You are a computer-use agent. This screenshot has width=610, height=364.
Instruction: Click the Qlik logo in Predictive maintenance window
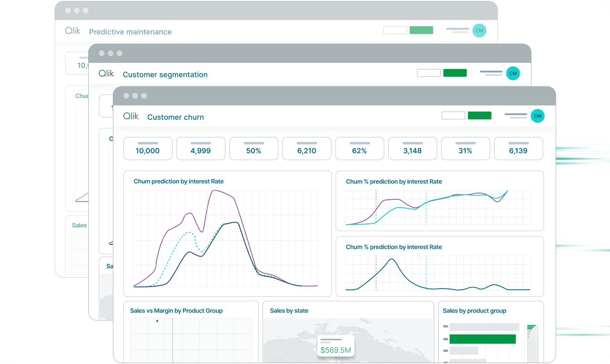72,30
